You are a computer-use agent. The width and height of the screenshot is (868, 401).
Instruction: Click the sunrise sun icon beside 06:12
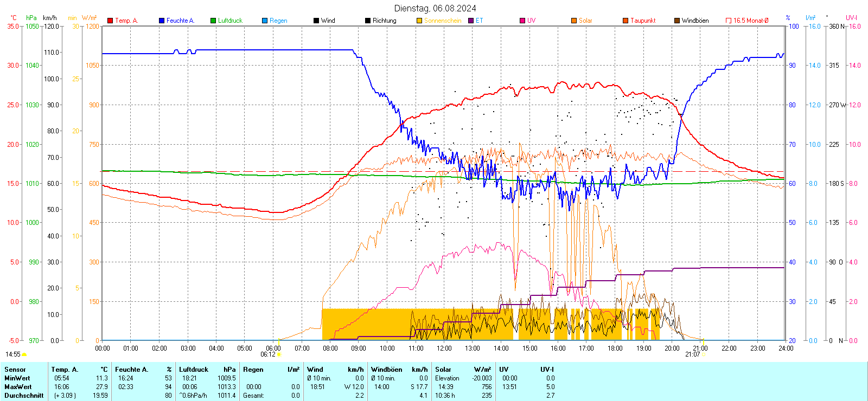279,354
